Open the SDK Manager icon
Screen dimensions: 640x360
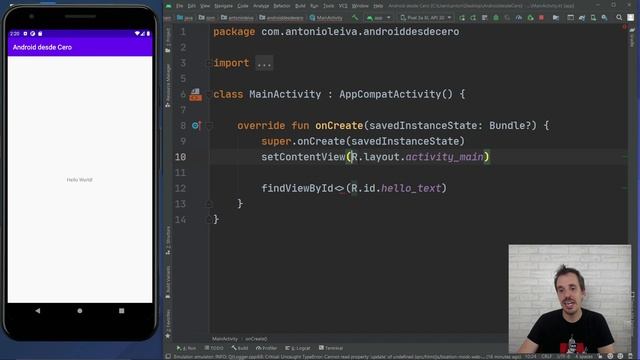point(604,18)
